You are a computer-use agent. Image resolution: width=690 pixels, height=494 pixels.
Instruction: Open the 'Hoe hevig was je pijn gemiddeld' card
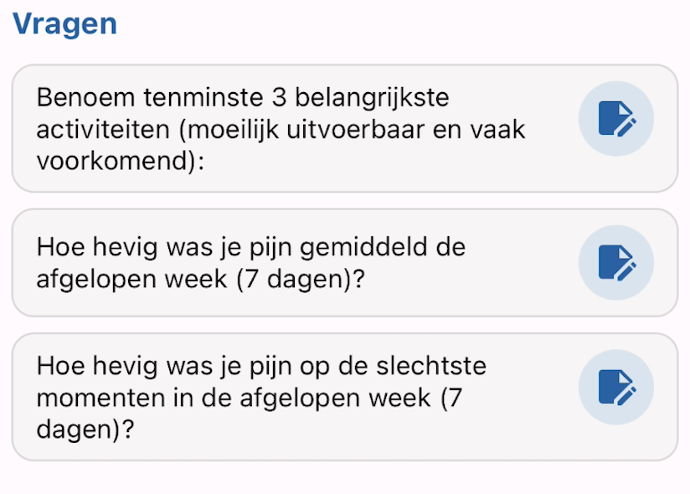click(x=345, y=263)
